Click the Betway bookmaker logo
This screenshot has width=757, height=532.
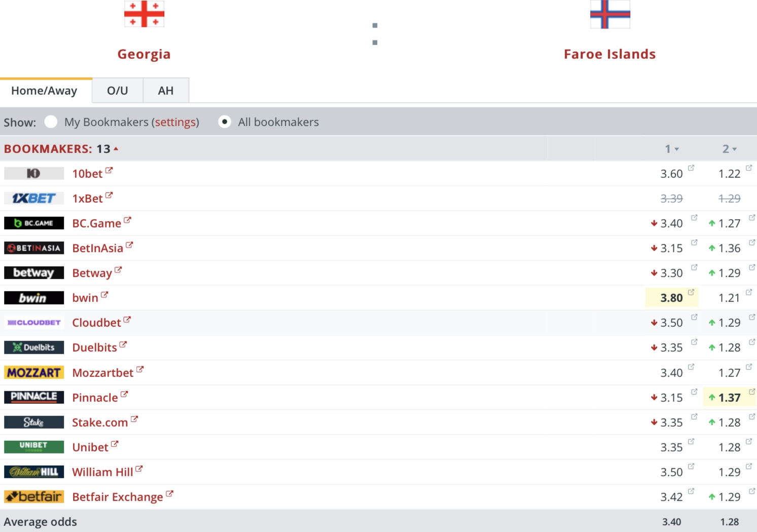(x=34, y=273)
